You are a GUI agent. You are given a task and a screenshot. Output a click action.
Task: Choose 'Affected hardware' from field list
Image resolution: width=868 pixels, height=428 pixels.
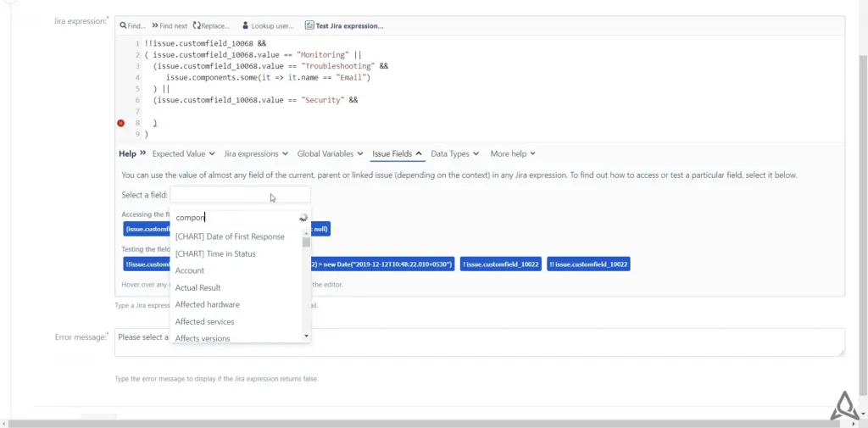point(207,304)
